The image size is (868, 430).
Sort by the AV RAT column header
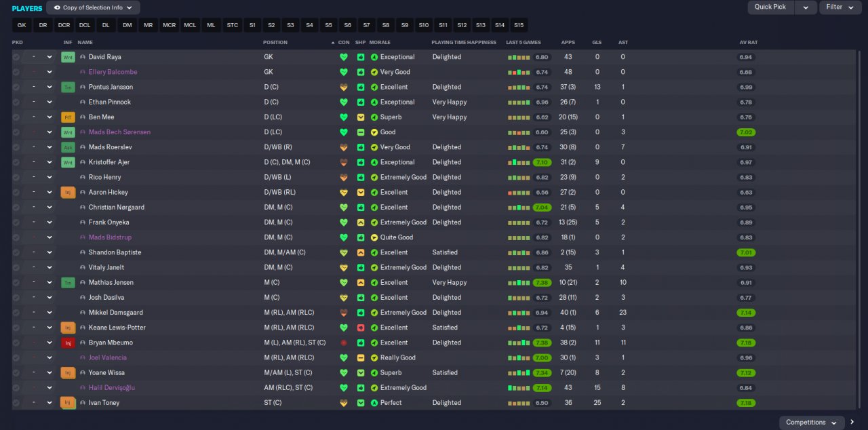click(749, 42)
